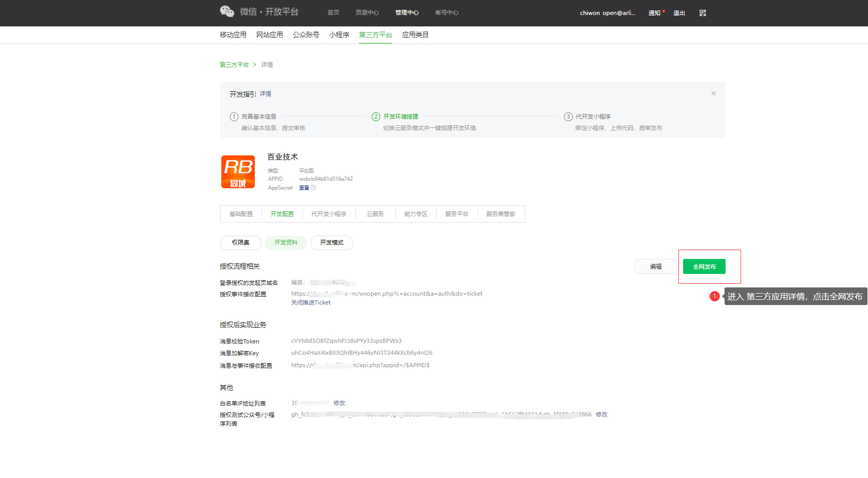This screenshot has height=478, width=868.
Task: Select the 开发资料 pill toggle
Action: (x=286, y=243)
